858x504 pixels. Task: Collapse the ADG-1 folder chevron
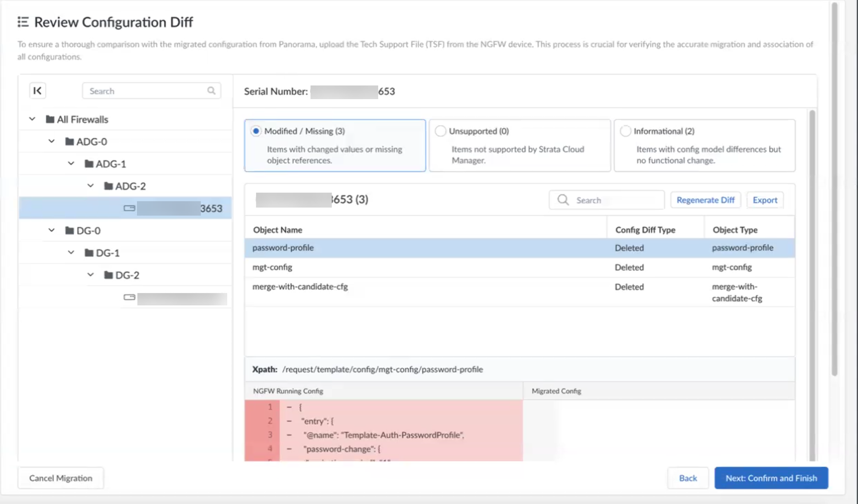click(71, 163)
